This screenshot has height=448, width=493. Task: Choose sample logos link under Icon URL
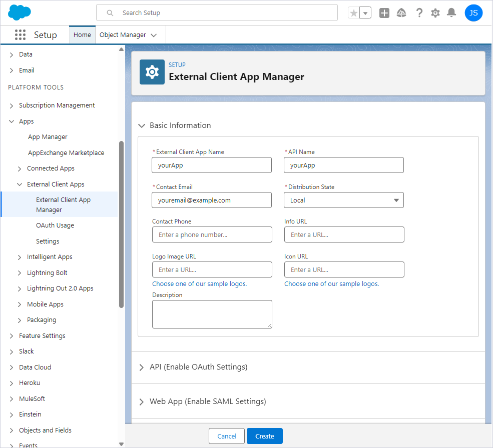point(331,283)
